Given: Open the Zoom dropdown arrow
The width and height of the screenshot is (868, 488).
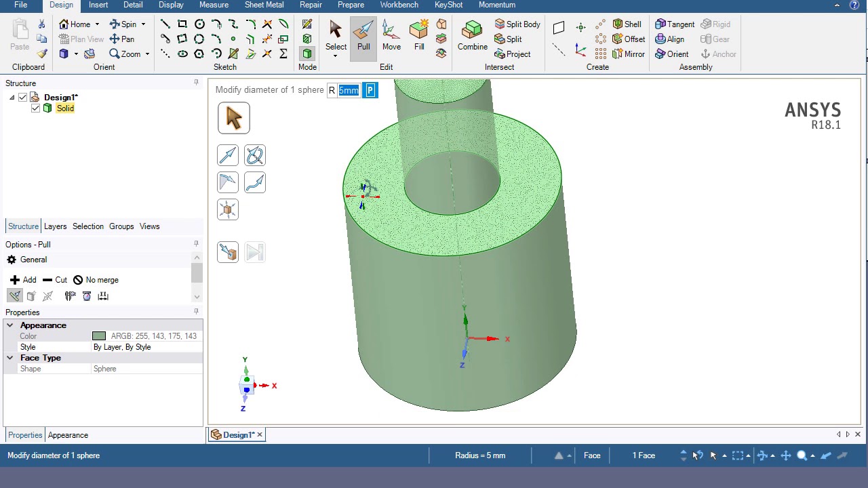Looking at the screenshot, I should tap(147, 54).
